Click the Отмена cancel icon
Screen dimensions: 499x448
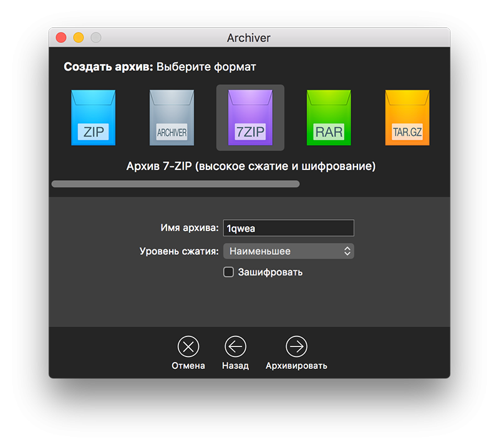click(188, 346)
